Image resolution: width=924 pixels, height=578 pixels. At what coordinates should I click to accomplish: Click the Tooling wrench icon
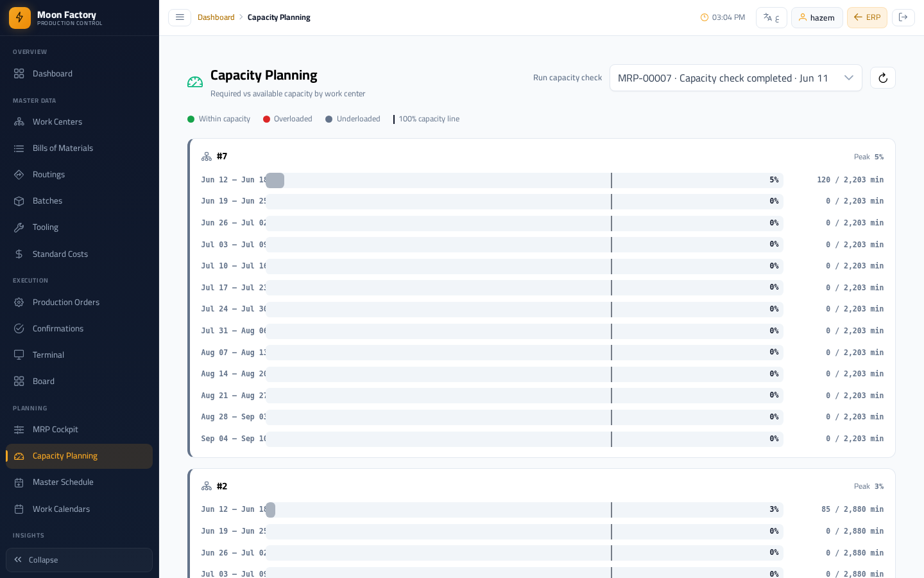pyautogui.click(x=19, y=227)
